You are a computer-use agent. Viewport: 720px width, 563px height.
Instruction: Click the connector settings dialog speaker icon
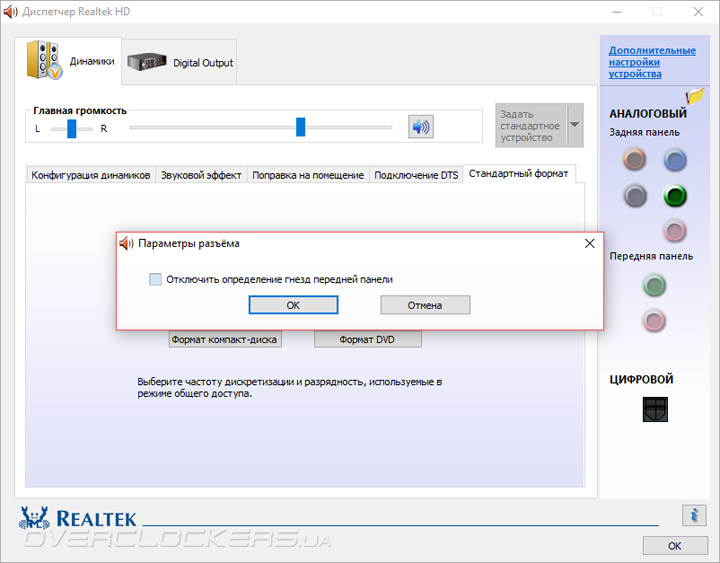coord(126,243)
